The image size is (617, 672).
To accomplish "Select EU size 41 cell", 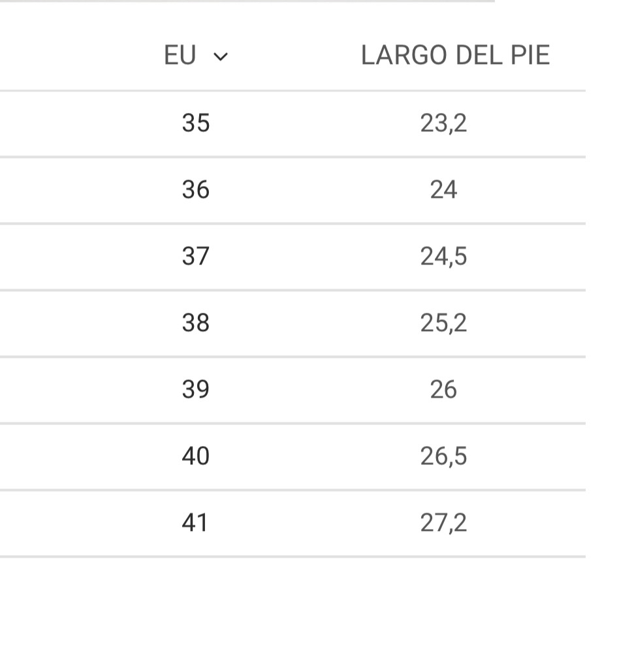I will (196, 522).
